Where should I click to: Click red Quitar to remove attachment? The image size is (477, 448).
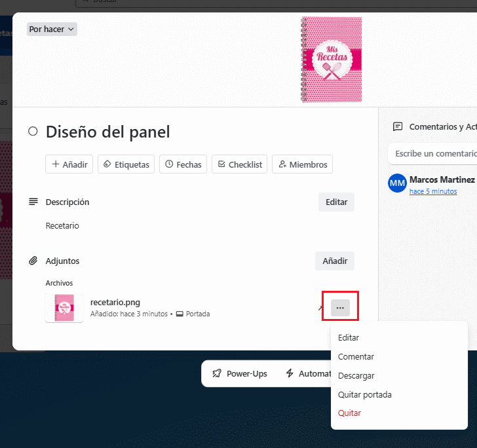click(349, 413)
